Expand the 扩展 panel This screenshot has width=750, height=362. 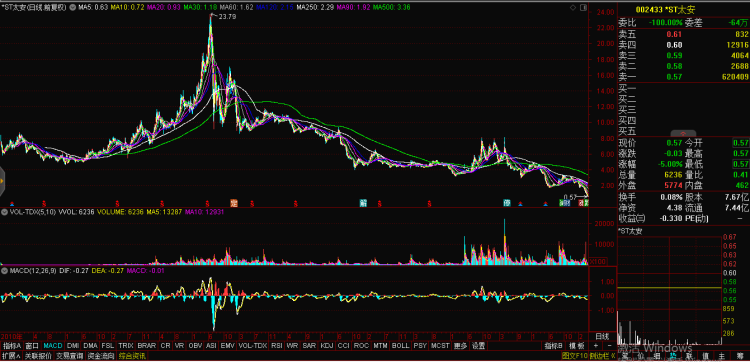pos(11,356)
